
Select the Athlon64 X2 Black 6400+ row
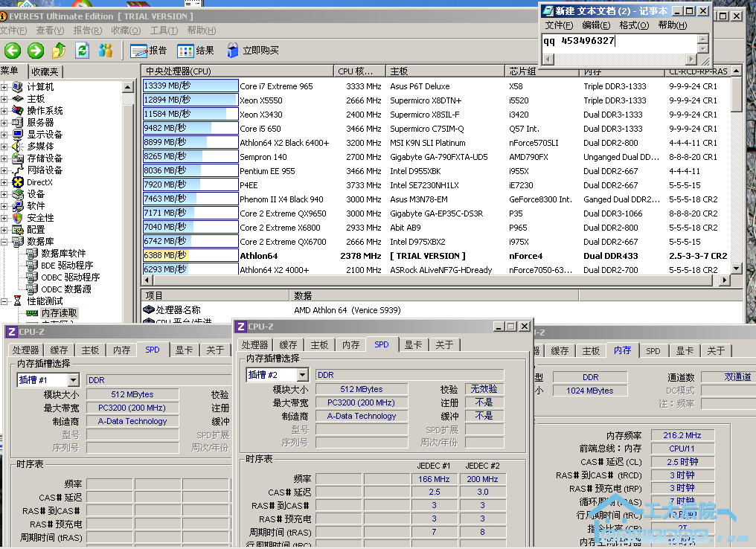pos(436,143)
